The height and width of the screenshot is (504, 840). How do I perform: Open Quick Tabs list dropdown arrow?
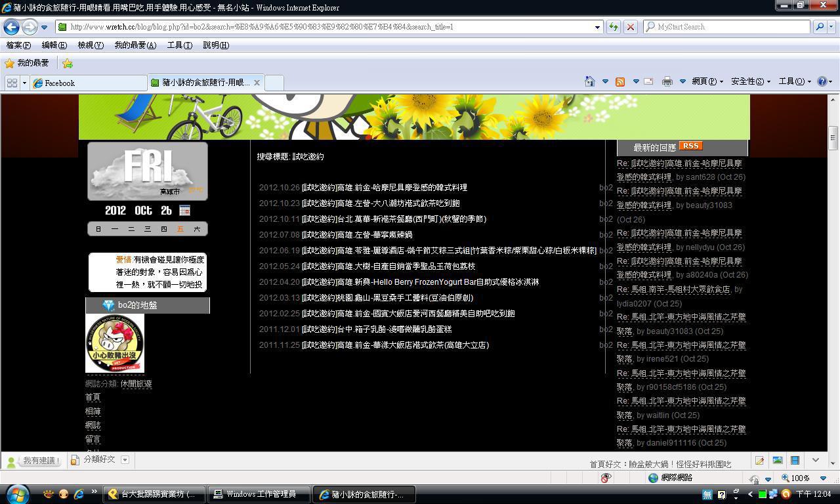tap(24, 83)
